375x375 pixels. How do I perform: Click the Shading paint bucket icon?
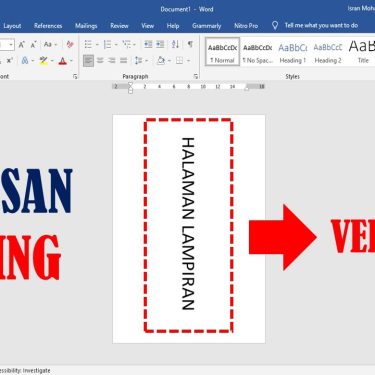(161, 61)
